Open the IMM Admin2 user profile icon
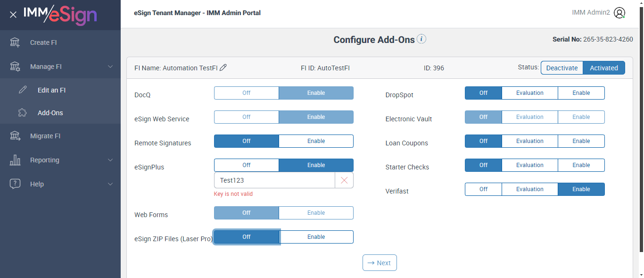644x278 pixels. tap(619, 13)
